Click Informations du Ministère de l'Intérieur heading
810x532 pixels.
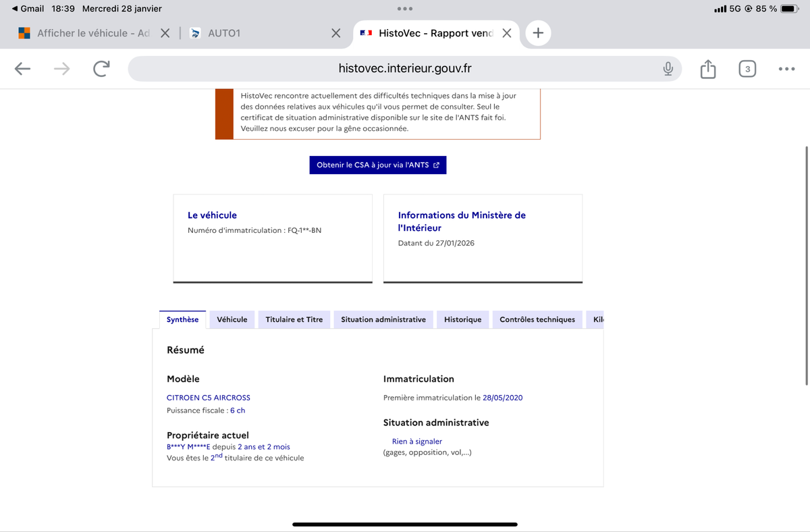pos(462,221)
